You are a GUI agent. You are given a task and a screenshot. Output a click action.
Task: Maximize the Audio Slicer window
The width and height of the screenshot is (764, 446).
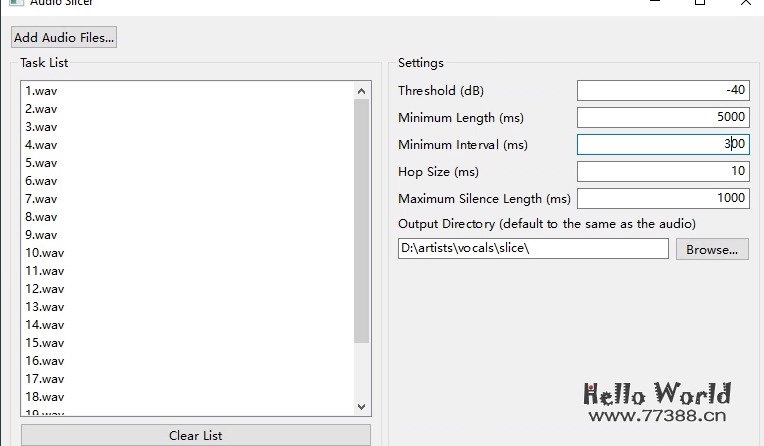pos(700,3)
